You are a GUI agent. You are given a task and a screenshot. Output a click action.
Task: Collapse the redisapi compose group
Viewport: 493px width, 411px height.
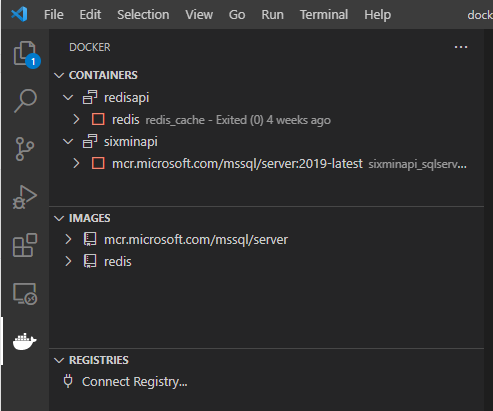pos(68,98)
